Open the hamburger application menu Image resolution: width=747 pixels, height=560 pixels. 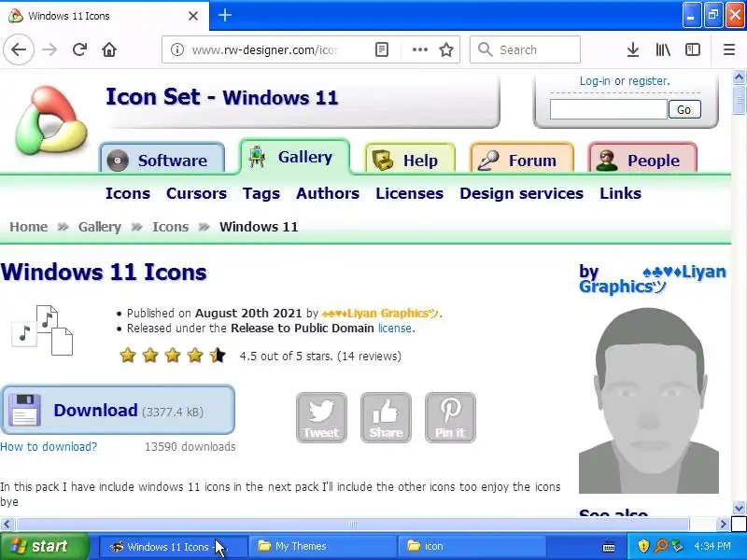(729, 49)
